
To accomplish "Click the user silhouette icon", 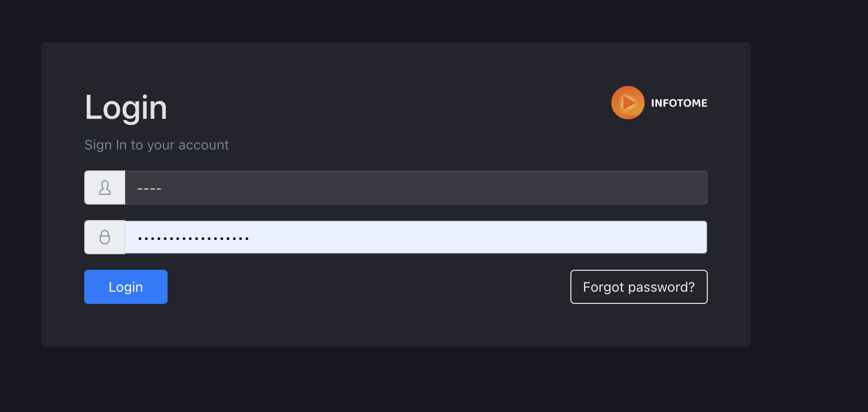I will tap(105, 187).
